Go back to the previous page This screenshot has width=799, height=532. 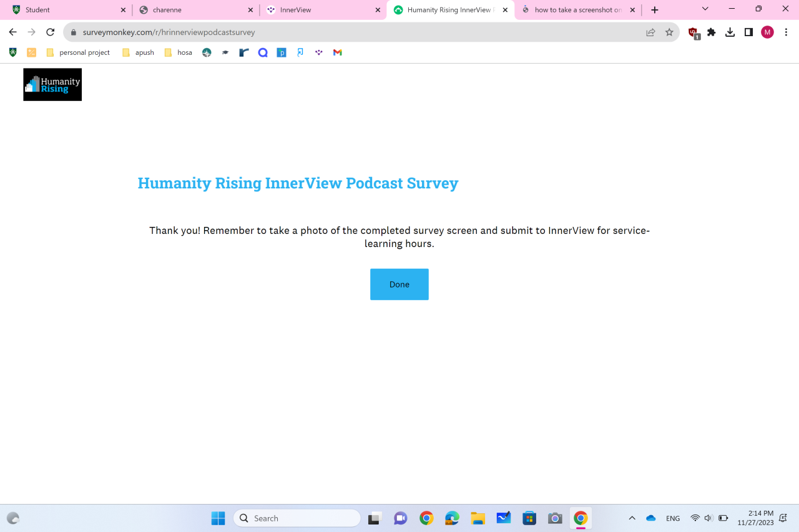pos(12,32)
